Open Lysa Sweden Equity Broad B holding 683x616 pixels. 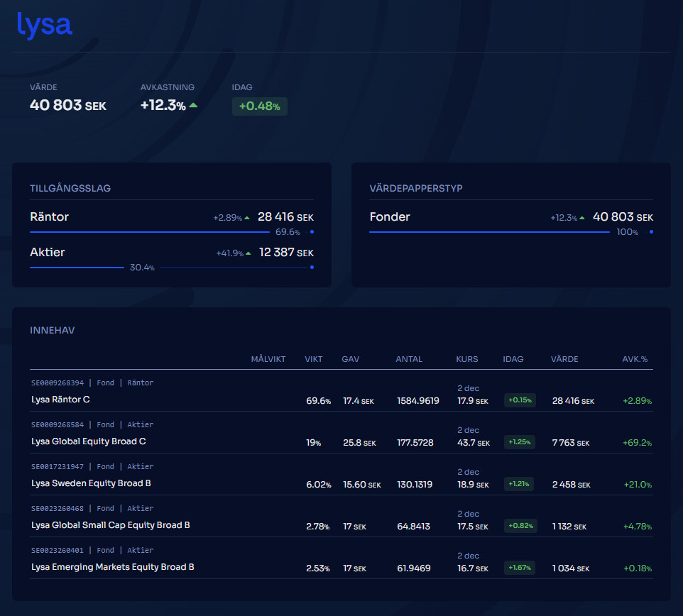pyautogui.click(x=91, y=483)
